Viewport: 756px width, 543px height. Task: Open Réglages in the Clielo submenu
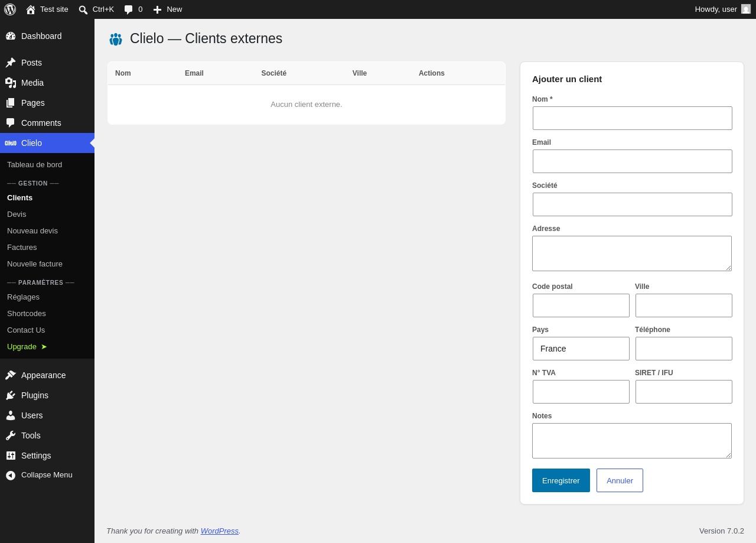click(23, 297)
